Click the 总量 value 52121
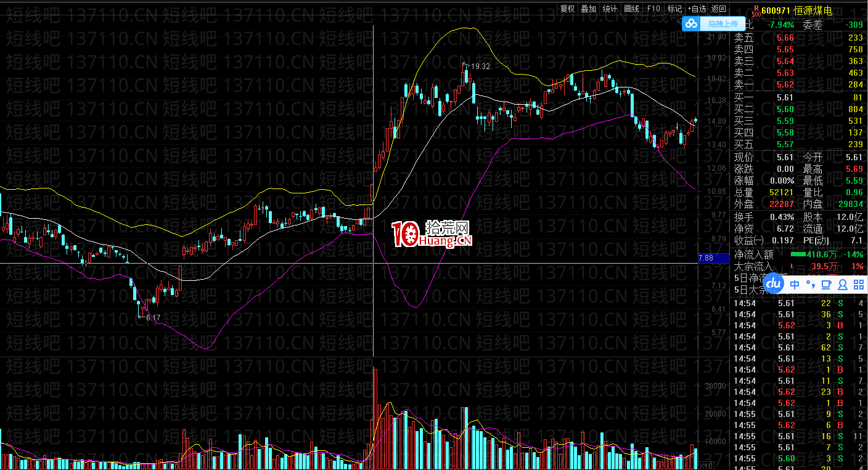The height and width of the screenshot is (470, 868). (782, 192)
